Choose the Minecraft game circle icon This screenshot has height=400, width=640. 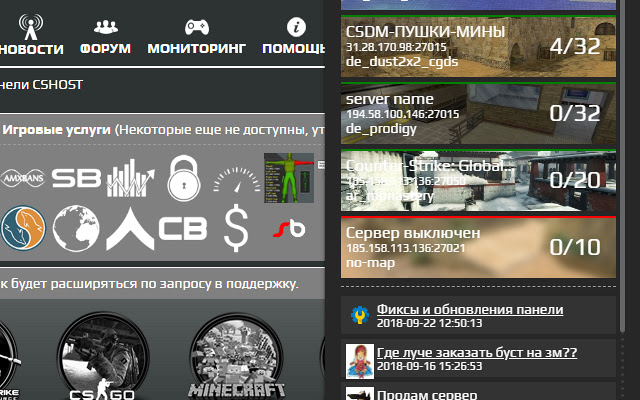(x=236, y=357)
